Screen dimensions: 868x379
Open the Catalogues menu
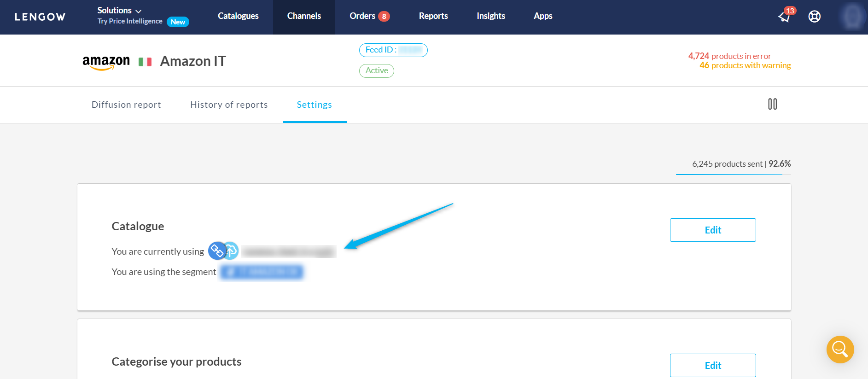pyautogui.click(x=238, y=16)
